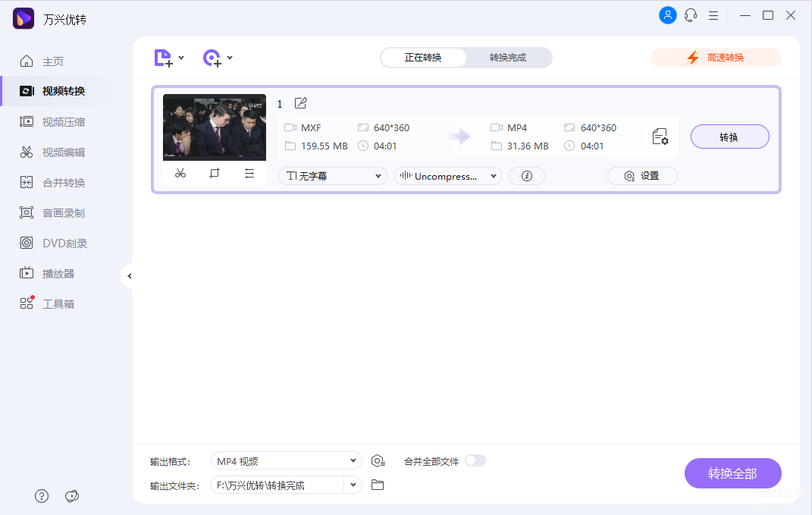
Task: Toggle the 合并全部文件 switch
Action: click(475, 460)
